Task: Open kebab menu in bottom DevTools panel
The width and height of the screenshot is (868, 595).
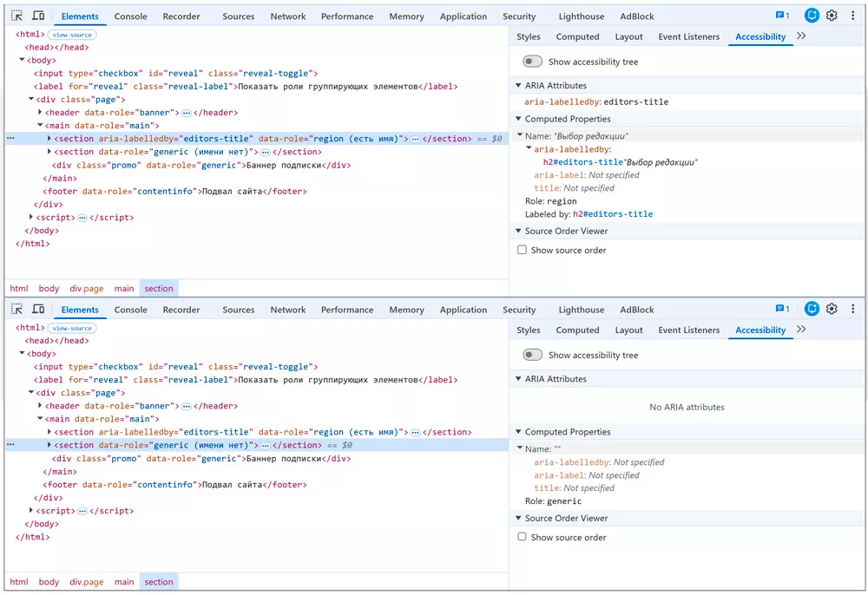Action: [852, 309]
